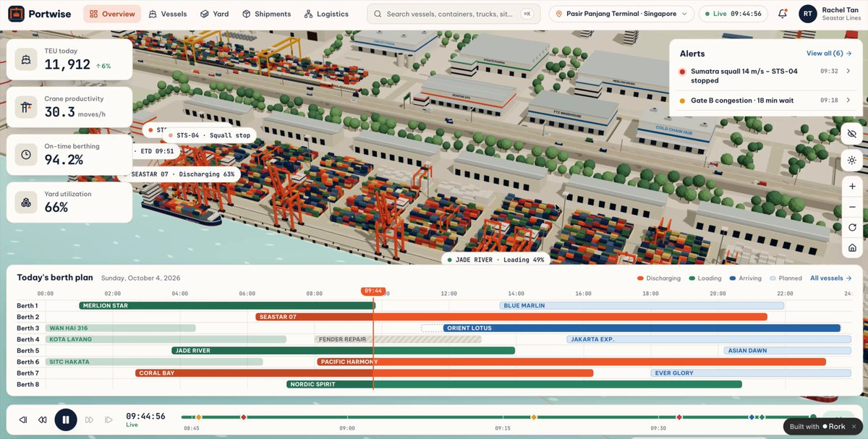This screenshot has height=439, width=868.
Task: Select the WAN HAI 316 bar
Action: tap(121, 328)
